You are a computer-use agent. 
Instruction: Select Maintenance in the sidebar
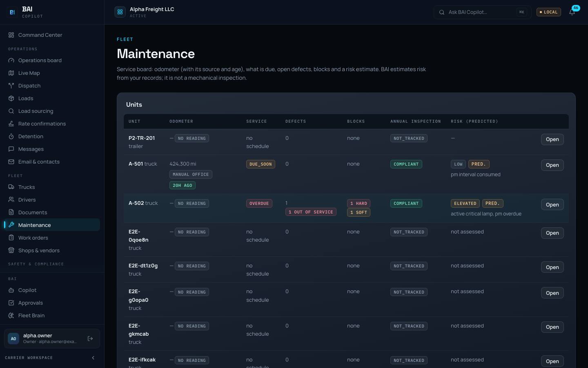tap(52, 225)
